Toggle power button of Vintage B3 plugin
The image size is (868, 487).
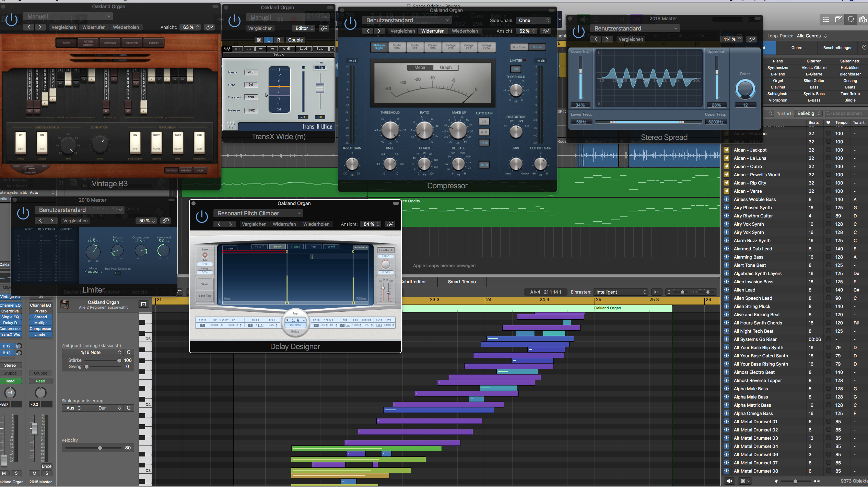coord(12,20)
